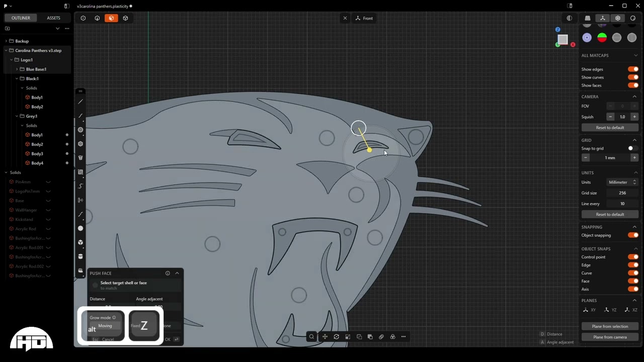Image resolution: width=644 pixels, height=362 pixels.
Task: Click Units Reset to default button
Action: (610, 214)
